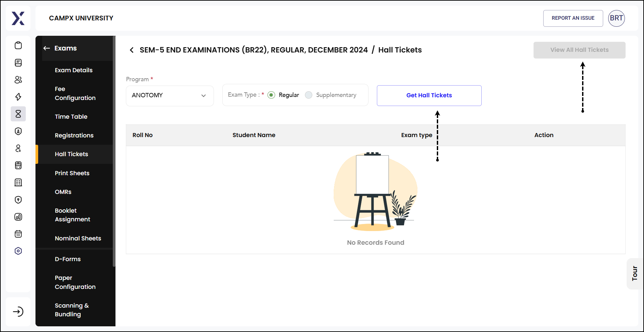Open Paper Configuration menu item
This screenshot has height=332, width=644.
coord(75,282)
